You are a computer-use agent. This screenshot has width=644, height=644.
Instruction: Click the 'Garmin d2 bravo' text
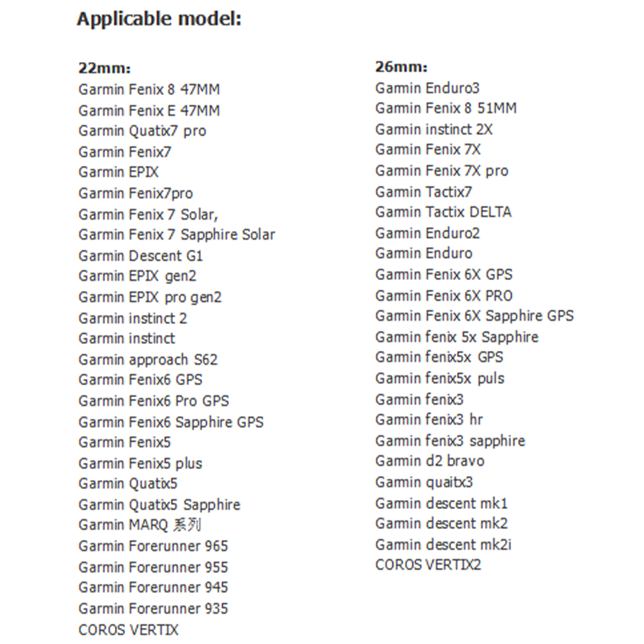point(429,461)
